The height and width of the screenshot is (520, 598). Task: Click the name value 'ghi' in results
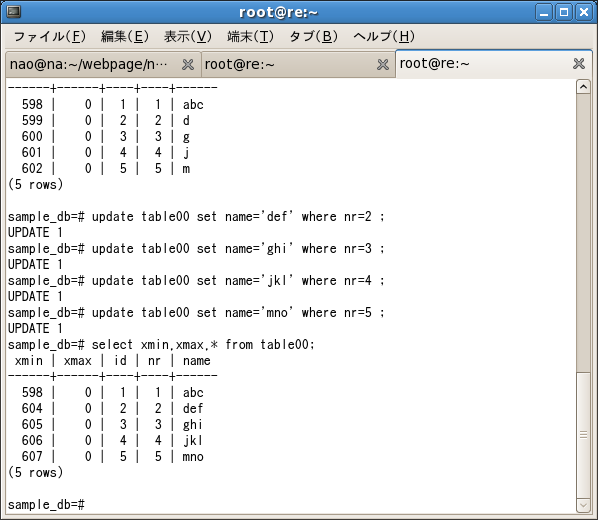click(193, 425)
